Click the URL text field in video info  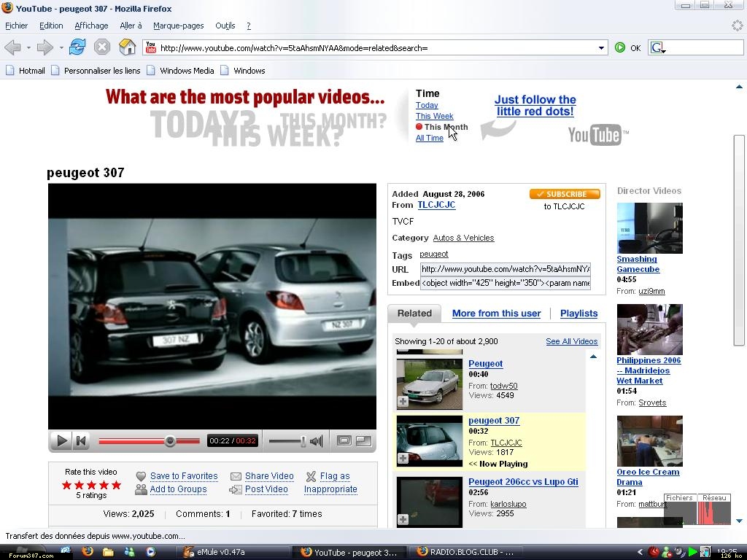(506, 269)
